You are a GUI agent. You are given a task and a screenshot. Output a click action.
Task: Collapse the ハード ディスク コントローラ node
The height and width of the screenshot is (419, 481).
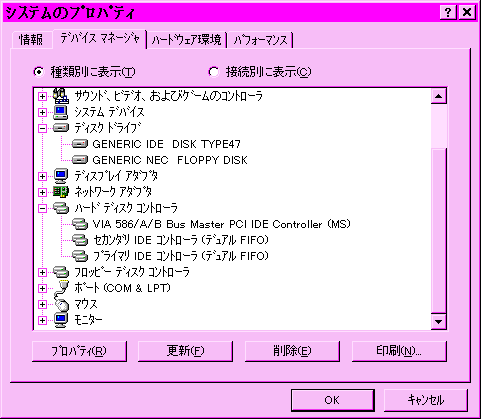(42, 208)
